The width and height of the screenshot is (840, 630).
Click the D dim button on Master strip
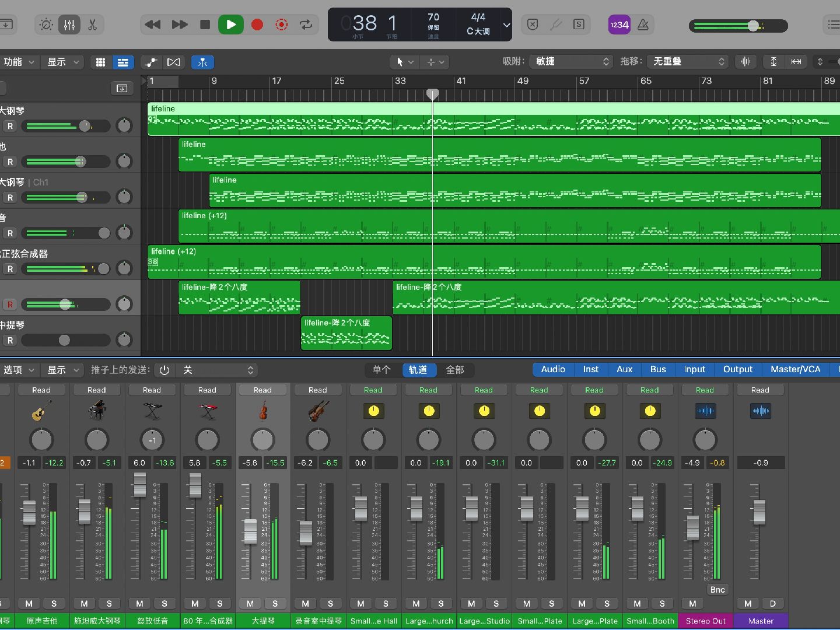coord(773,603)
